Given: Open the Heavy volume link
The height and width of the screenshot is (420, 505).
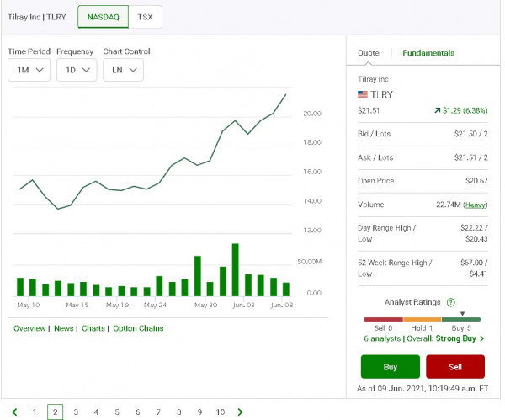Looking at the screenshot, I should click(x=476, y=205).
